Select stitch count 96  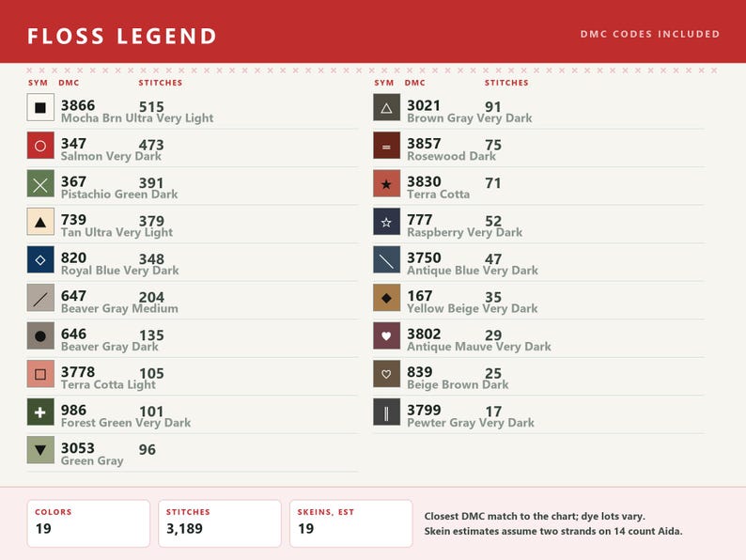(147, 449)
